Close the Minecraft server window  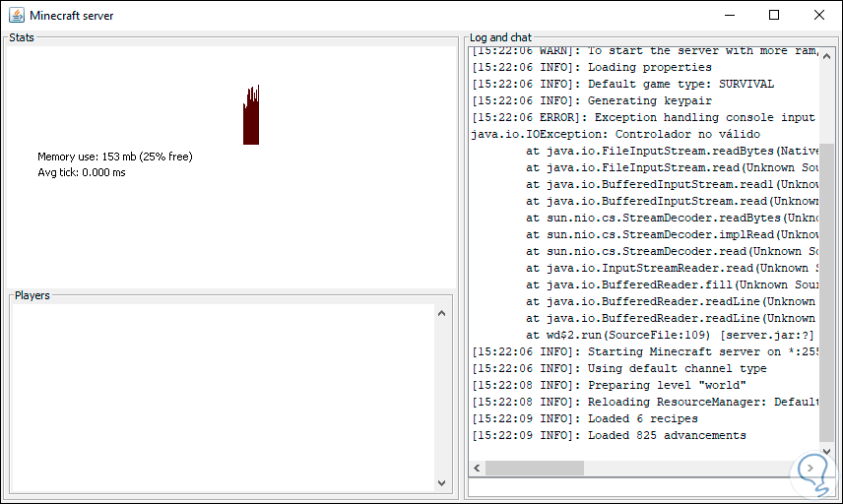818,15
